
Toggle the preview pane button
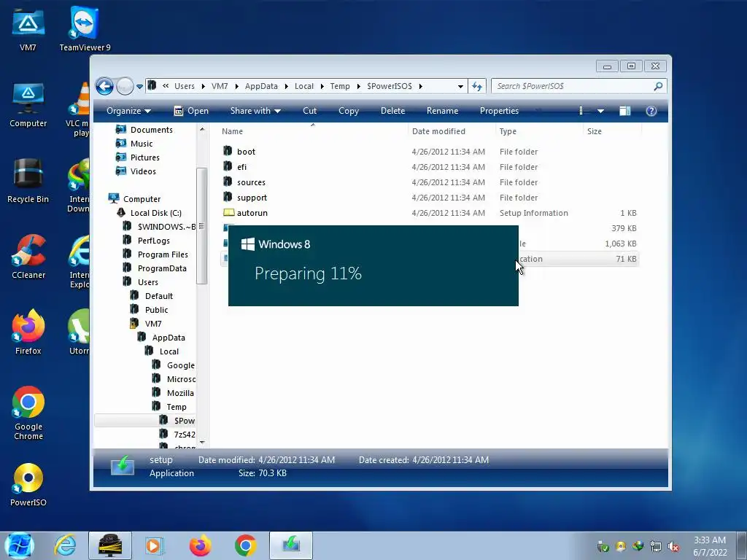click(x=624, y=111)
